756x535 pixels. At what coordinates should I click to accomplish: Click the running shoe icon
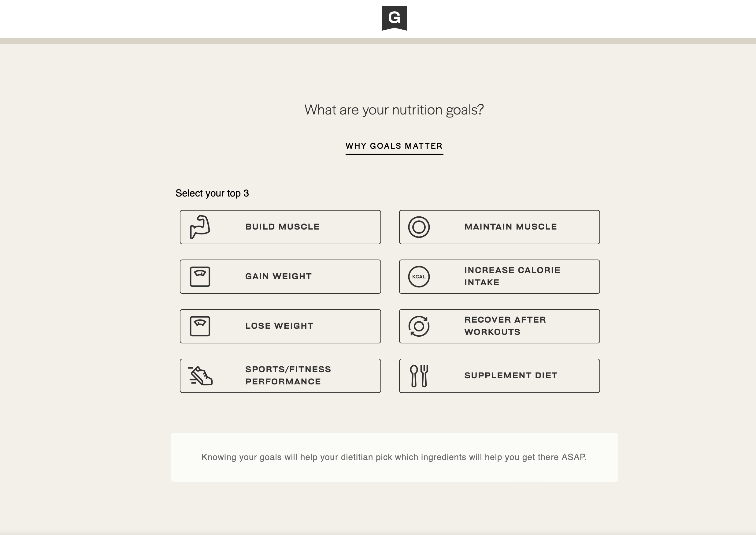[x=200, y=376]
